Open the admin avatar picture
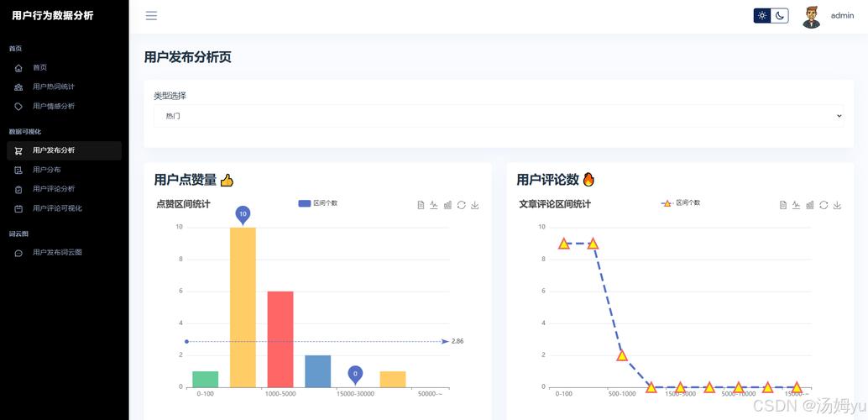 tap(812, 17)
